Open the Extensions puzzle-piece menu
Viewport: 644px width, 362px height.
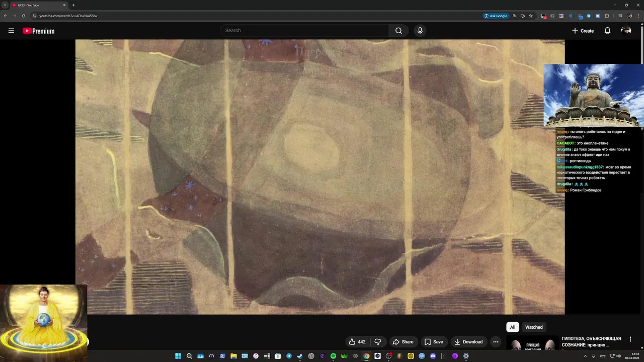pos(607,16)
